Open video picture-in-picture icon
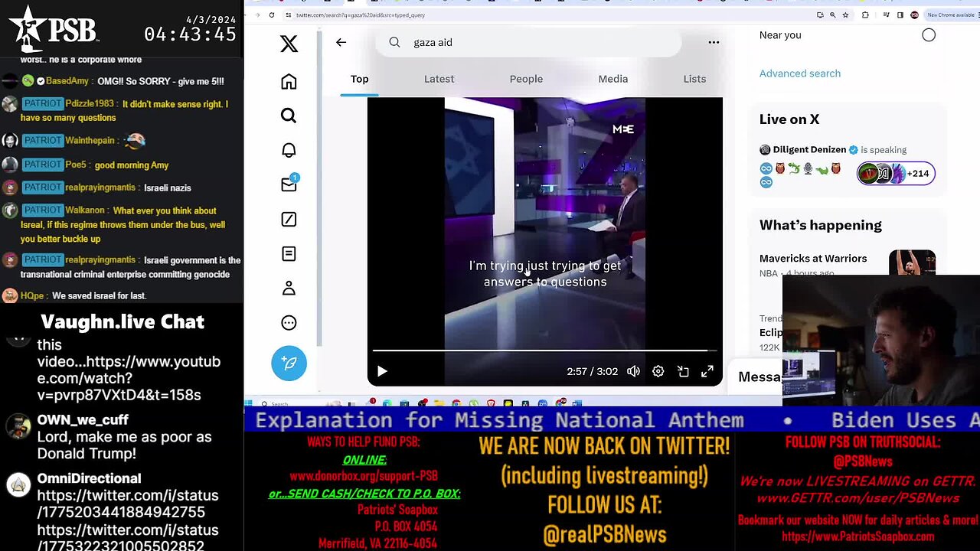 coord(683,371)
